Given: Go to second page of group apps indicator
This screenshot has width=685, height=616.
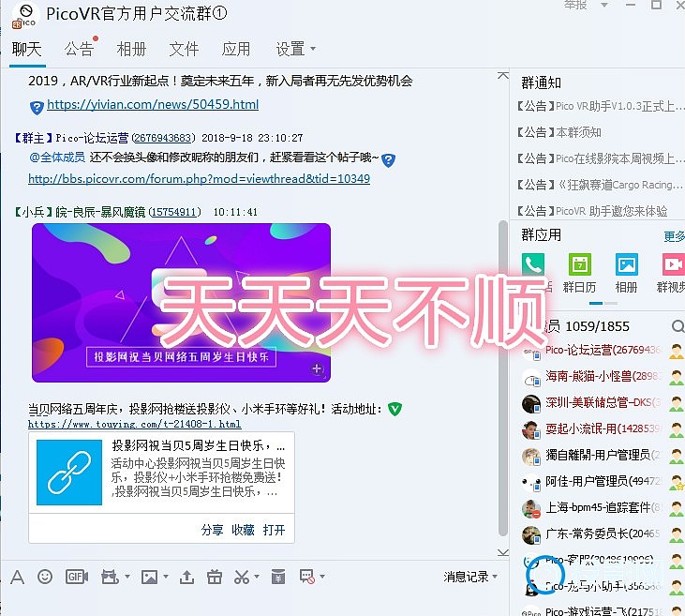Looking at the screenshot, I should [x=611, y=303].
